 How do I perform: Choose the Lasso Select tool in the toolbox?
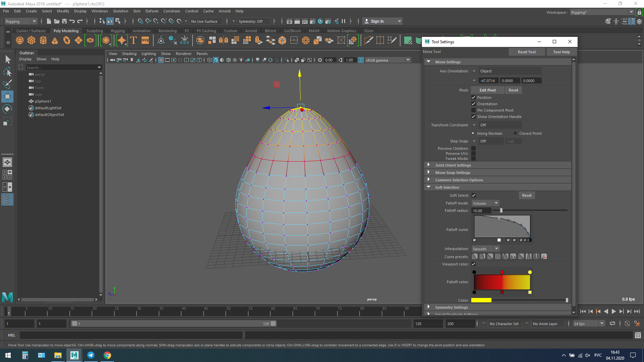tap(7, 72)
